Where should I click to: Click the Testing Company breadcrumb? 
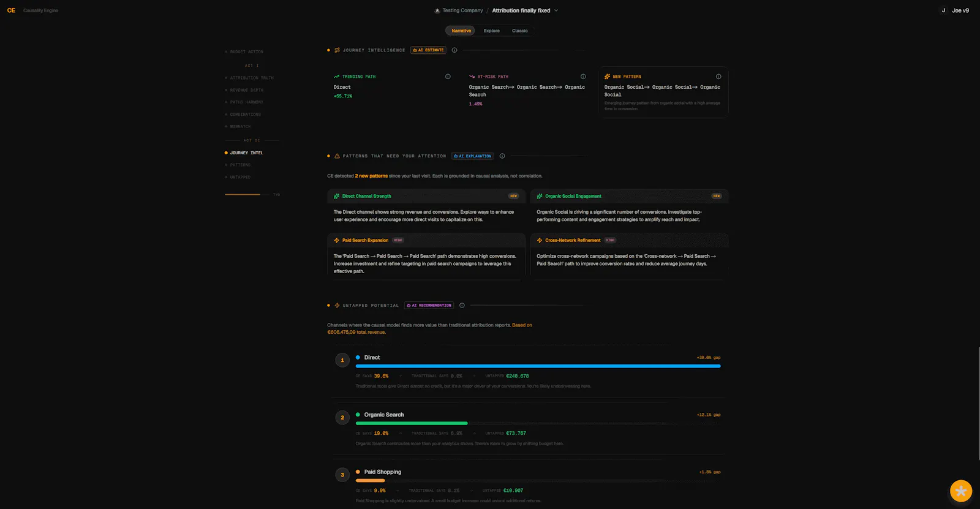pos(462,10)
